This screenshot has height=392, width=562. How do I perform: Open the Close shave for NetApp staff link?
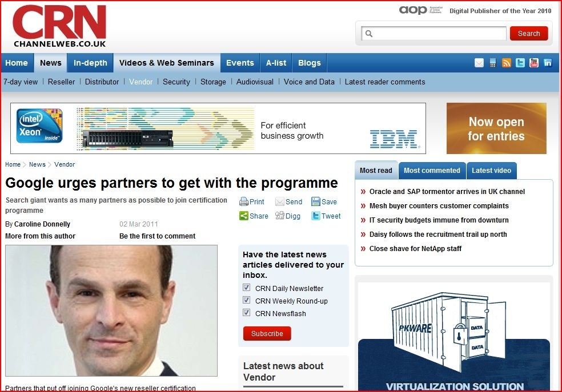point(415,249)
